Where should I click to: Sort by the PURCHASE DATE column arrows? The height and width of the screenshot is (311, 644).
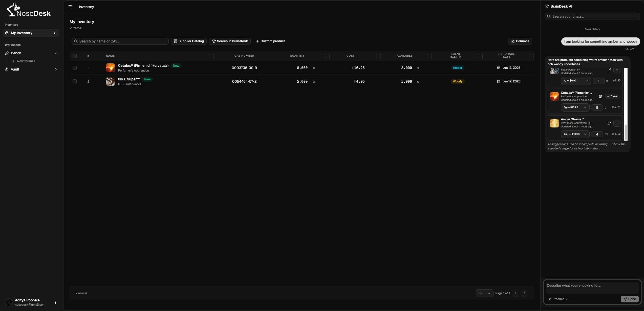[530, 56]
